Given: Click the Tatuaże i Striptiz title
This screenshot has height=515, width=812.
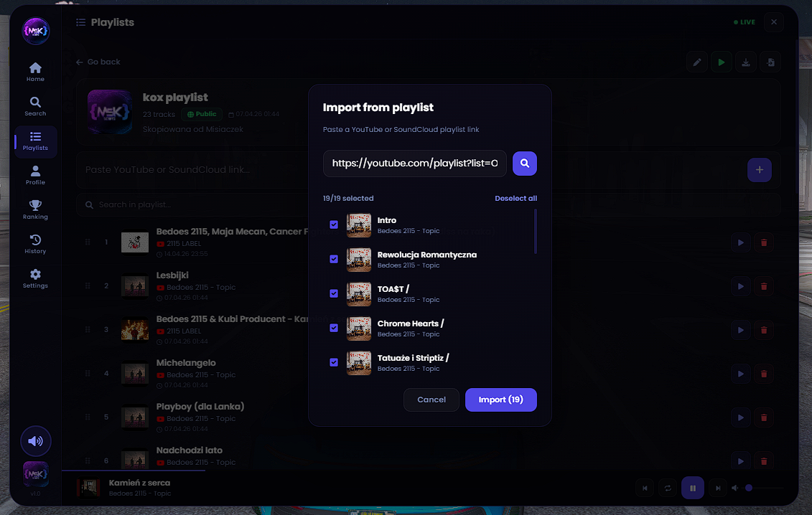Looking at the screenshot, I should 414,358.
